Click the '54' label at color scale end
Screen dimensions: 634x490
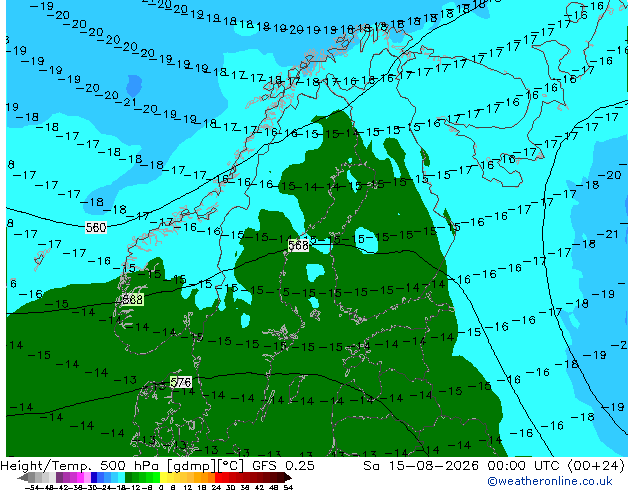(x=288, y=487)
